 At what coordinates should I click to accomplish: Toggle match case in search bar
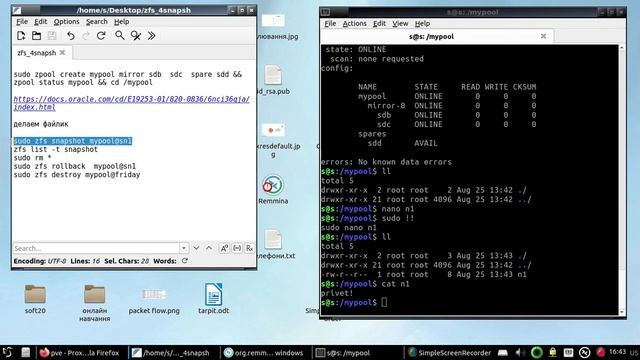pos(224,248)
